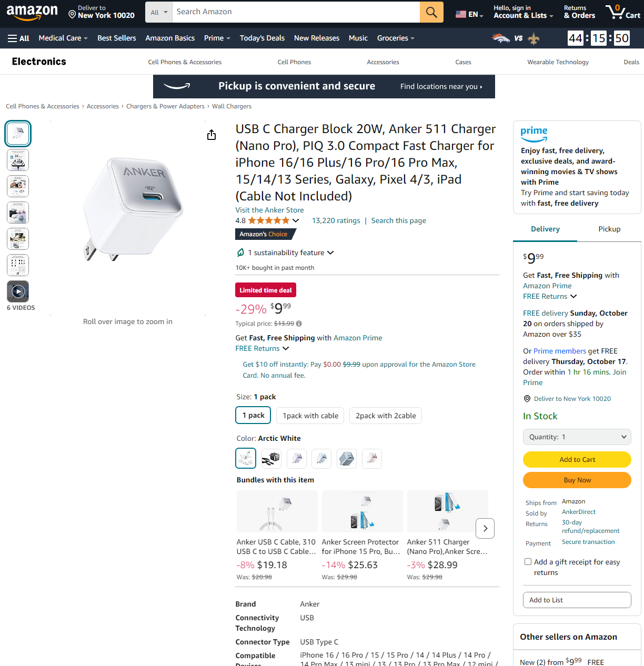Click the typical price info icon

[x=299, y=324]
